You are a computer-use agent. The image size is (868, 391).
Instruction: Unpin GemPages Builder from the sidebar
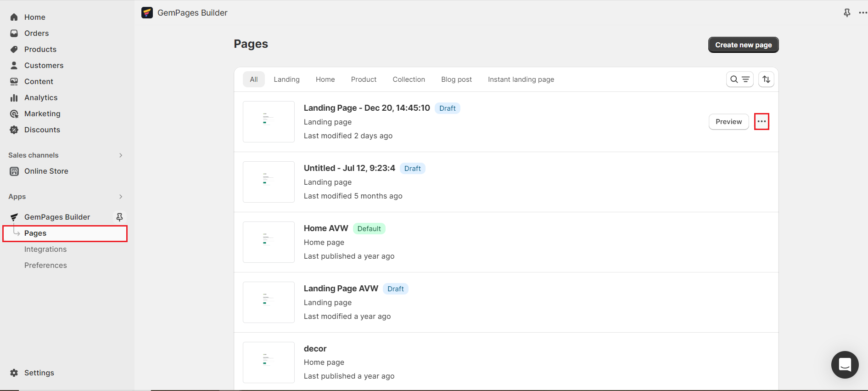click(x=119, y=217)
